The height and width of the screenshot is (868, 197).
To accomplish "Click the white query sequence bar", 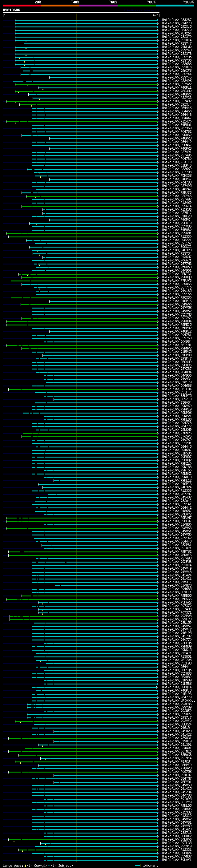I will click(81, 13).
